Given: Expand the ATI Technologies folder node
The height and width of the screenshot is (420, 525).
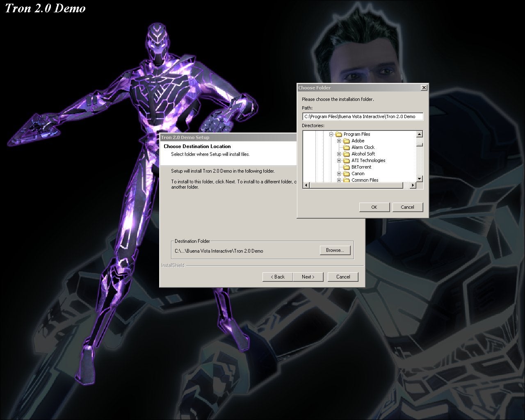Looking at the screenshot, I should pos(339,160).
